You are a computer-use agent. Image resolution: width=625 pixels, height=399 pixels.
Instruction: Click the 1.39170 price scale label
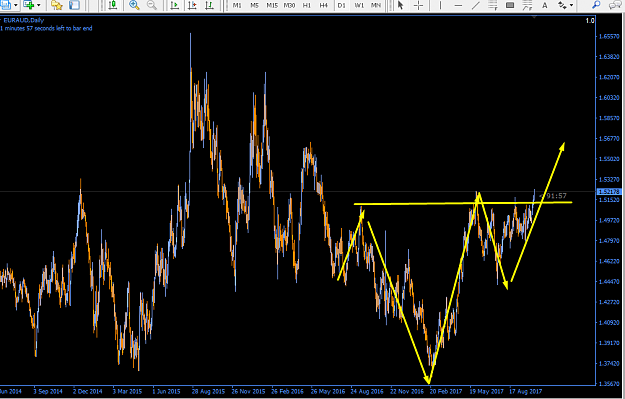pos(609,343)
